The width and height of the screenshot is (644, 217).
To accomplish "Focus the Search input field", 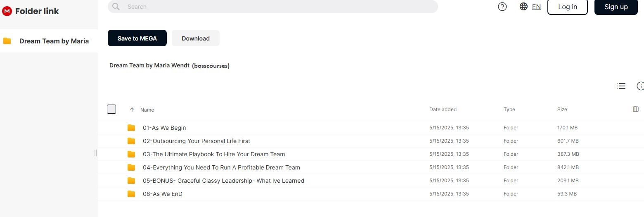I will pos(272,7).
